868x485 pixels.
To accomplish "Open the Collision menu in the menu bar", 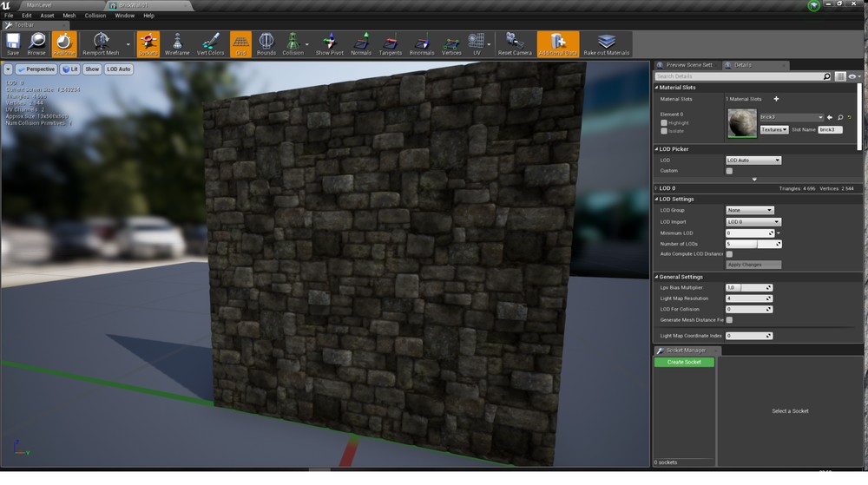I will pos(95,16).
